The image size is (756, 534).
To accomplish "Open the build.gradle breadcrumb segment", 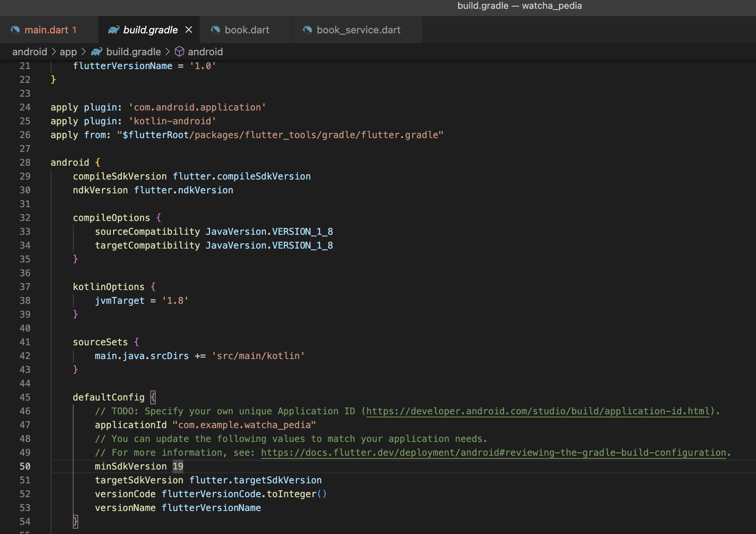I will coord(133,52).
